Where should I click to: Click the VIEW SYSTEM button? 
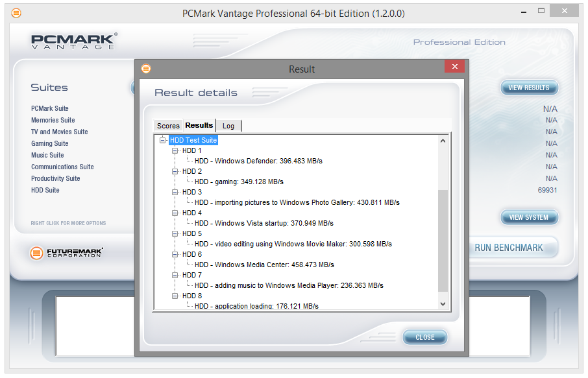click(x=529, y=217)
